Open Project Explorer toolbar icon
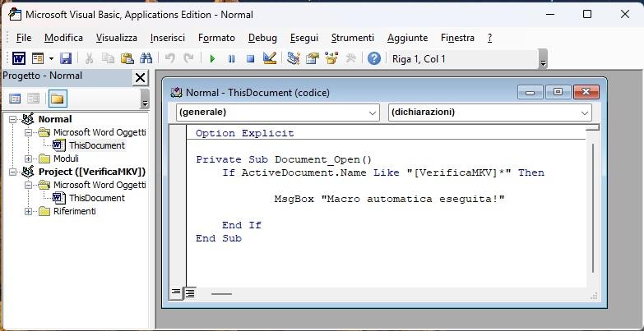The height and width of the screenshot is (331, 644). (294, 58)
